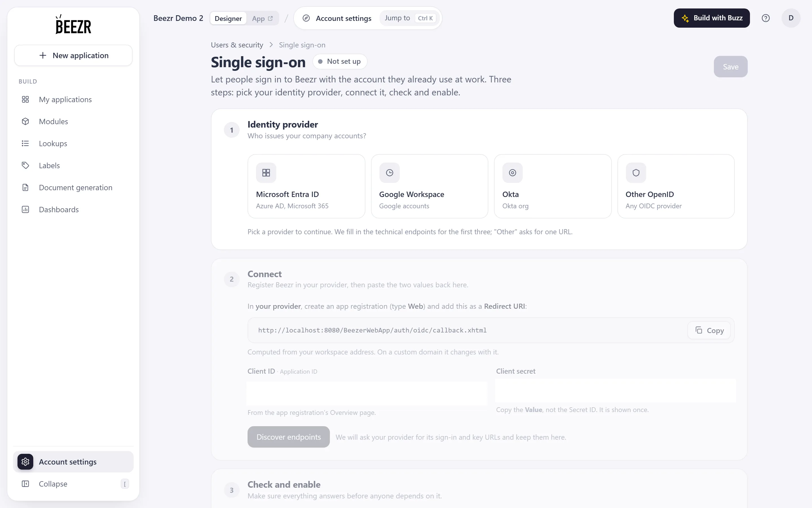
Task: Click the Collapse sidebar panel icon
Action: 25,484
